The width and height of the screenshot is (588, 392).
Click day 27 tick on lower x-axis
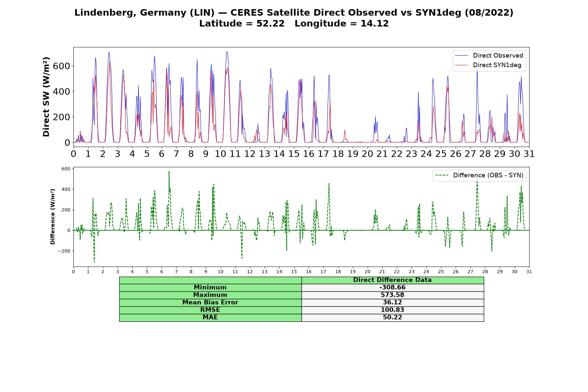coord(470,271)
